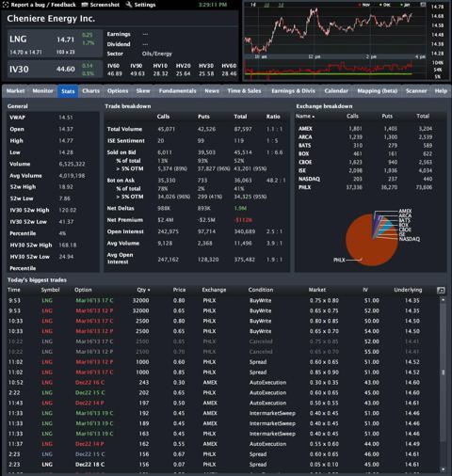Open the News tab
The width and height of the screenshot is (452, 476).
pos(212,91)
